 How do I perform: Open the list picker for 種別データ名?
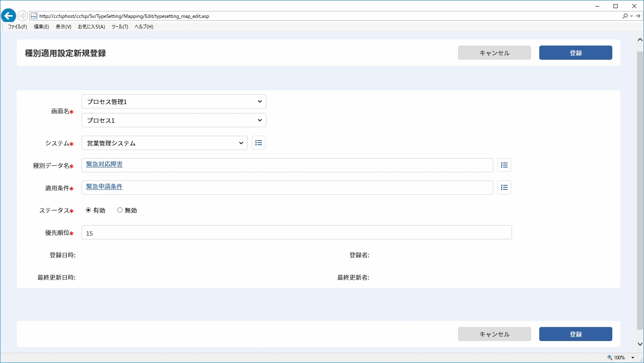click(504, 165)
